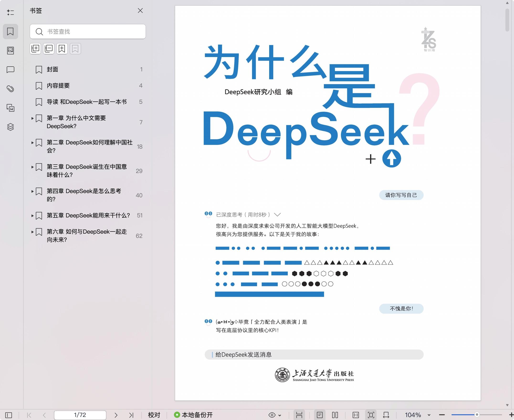Go to next page arrow
The width and height of the screenshot is (514, 420).
(116, 415)
